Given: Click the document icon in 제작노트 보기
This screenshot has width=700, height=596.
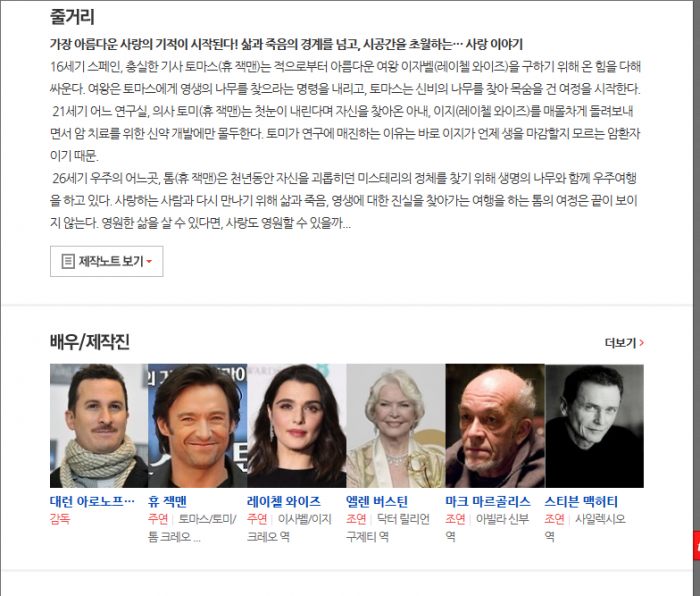Looking at the screenshot, I should coord(67,262).
